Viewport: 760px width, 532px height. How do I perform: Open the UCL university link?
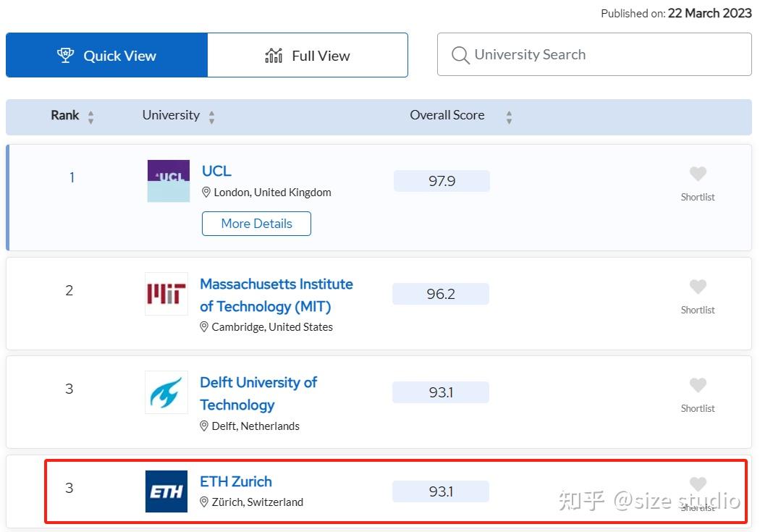click(216, 171)
